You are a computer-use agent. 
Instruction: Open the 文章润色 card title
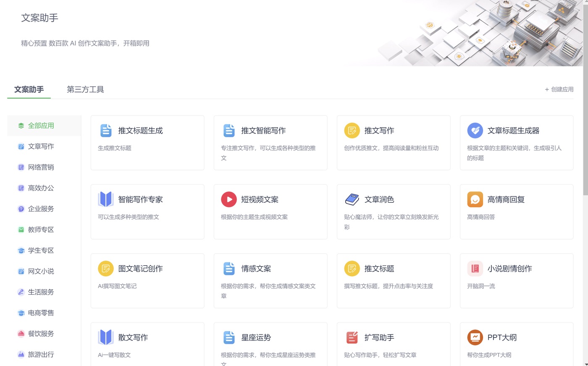pos(379,199)
